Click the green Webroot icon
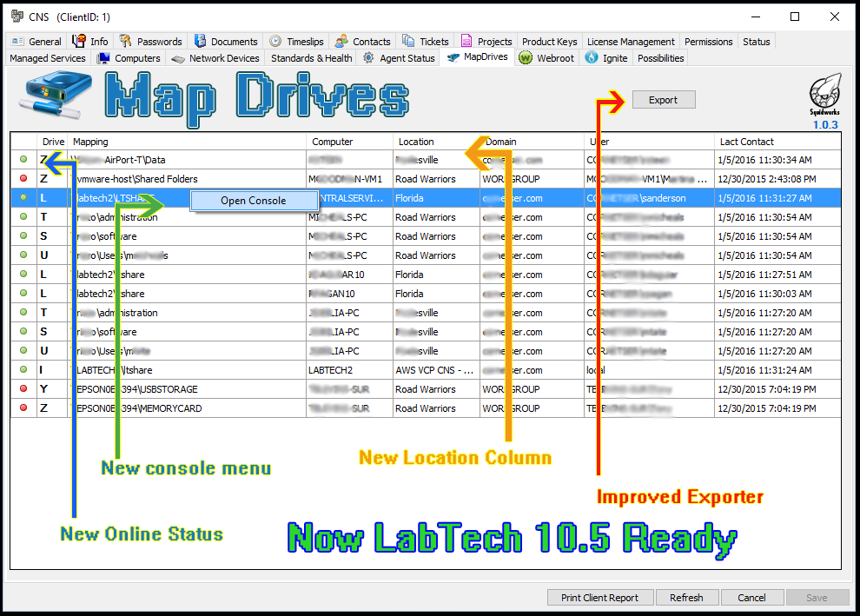The image size is (860, 616). point(526,58)
